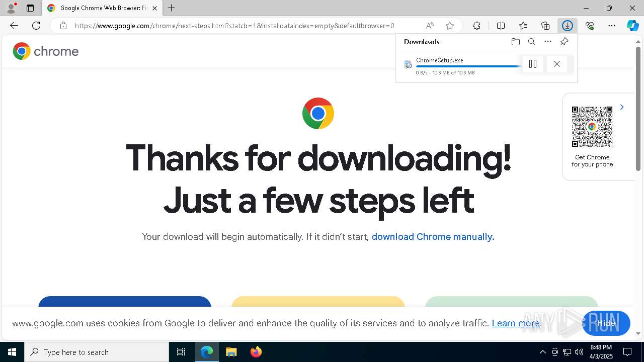Go back using the back arrow
Image resolution: width=644 pixels, height=362 pixels.
tap(14, 26)
